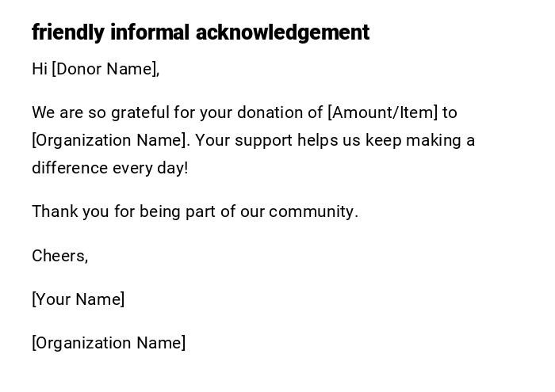Viewport: 555px width, 392px height.
Task: Select the [Your Name] placeholder
Action: pos(78,299)
